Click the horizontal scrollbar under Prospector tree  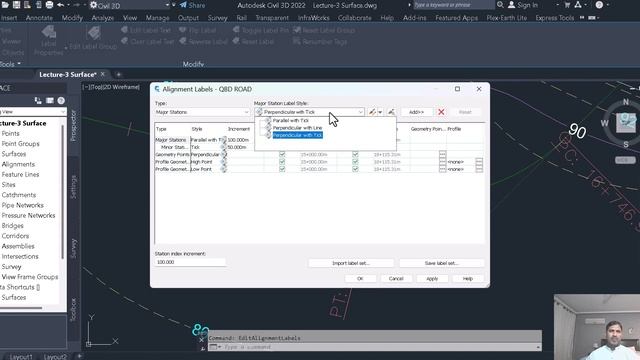pyautogui.click(x=21, y=308)
